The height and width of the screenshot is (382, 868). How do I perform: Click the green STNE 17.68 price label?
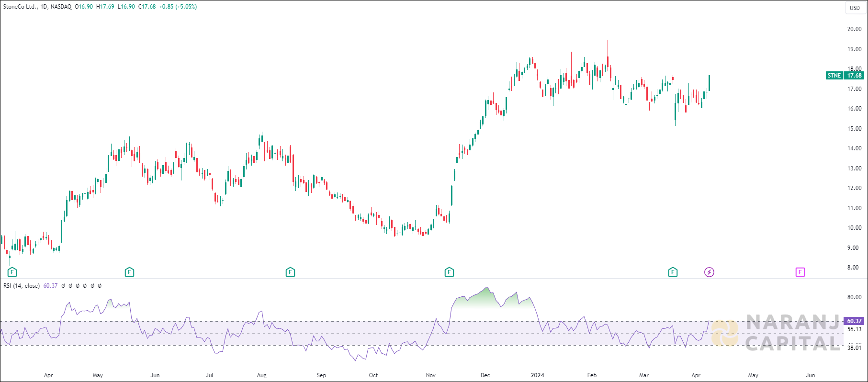845,76
